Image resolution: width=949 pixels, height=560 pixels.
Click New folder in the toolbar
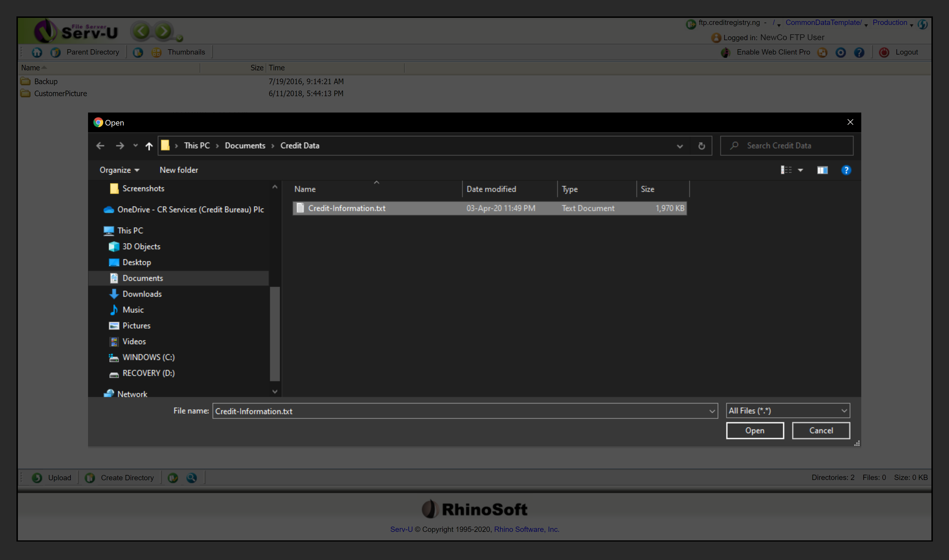[179, 170]
